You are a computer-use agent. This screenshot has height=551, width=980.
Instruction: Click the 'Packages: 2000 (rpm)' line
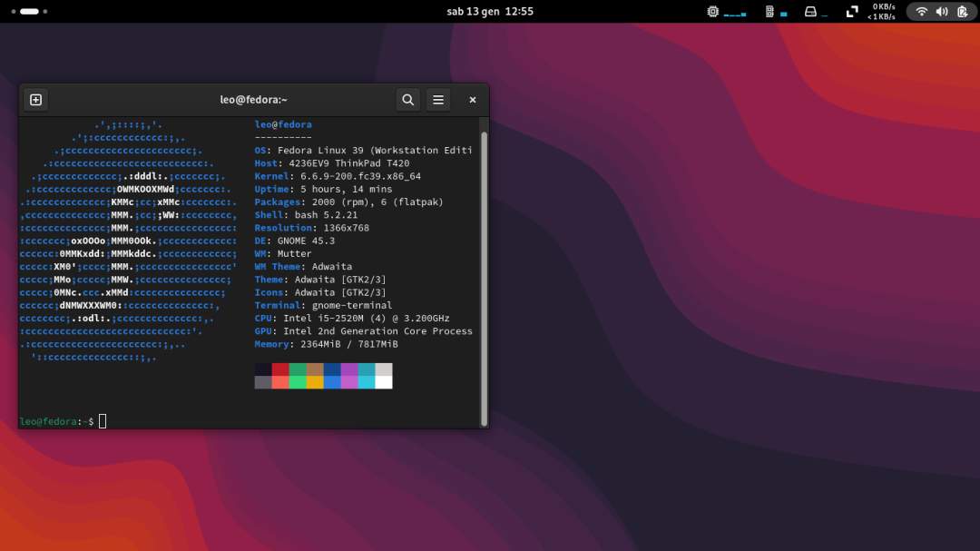click(x=348, y=202)
